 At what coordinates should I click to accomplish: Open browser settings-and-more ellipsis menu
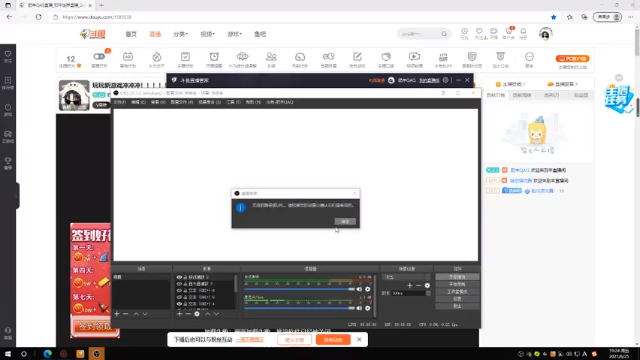pos(631,17)
